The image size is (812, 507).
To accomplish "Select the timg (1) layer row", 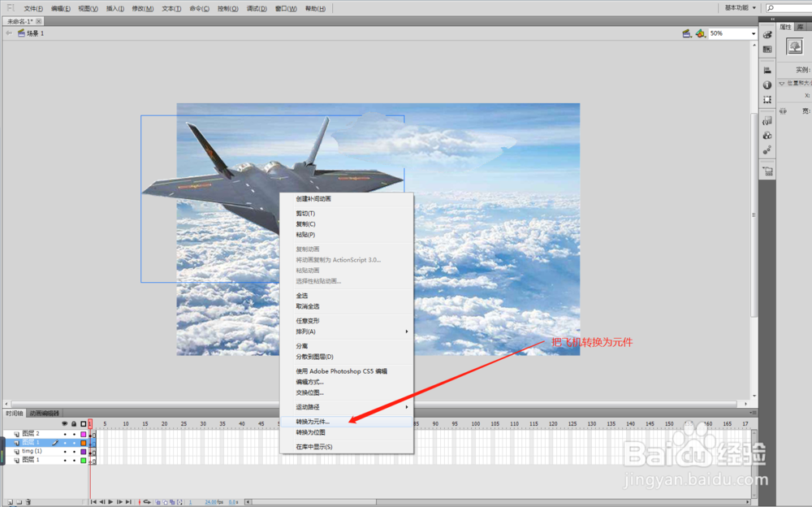I will pyautogui.click(x=46, y=452).
